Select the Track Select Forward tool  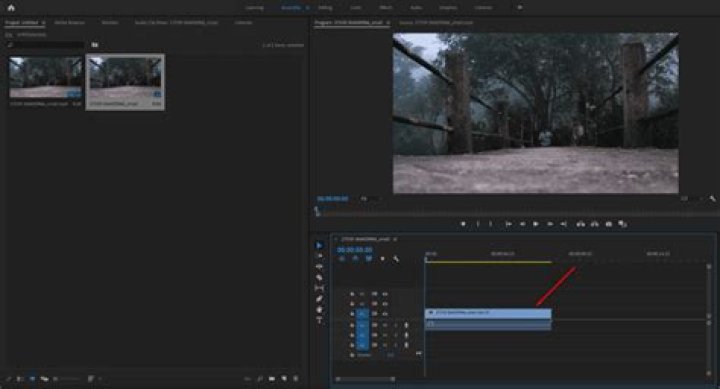pos(320,256)
